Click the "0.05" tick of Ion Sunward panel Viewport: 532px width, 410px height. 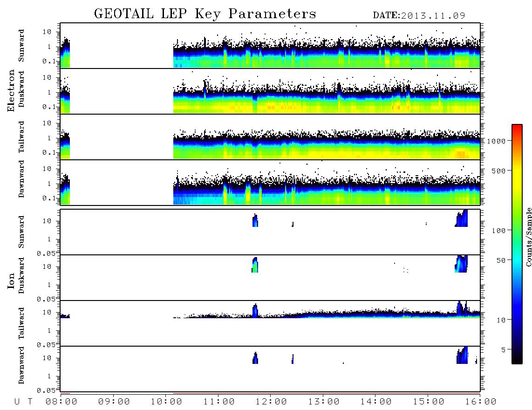[46, 253]
